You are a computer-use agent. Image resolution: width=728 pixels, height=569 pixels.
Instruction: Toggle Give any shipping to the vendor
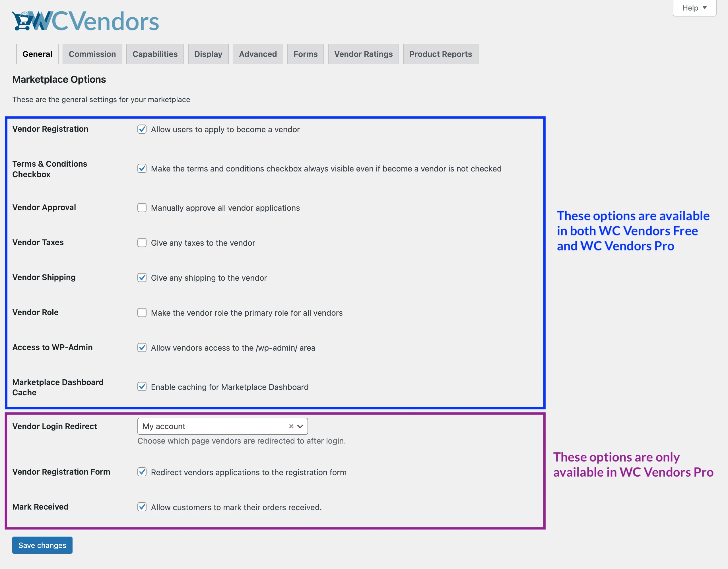[x=142, y=278]
